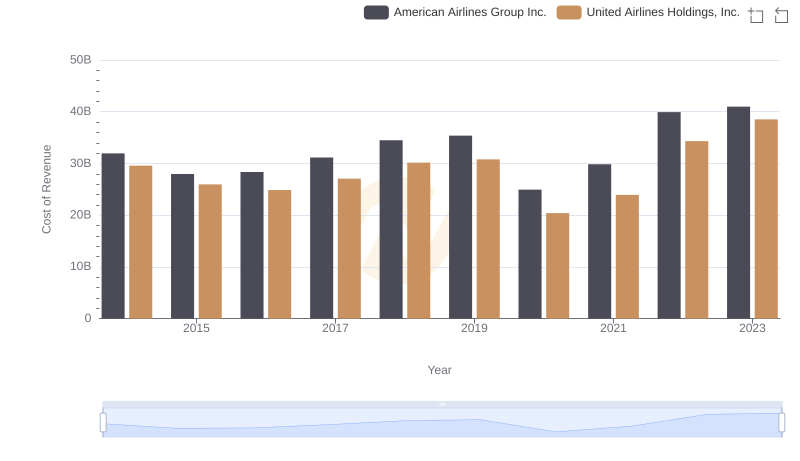
Task: Click the United Airlines bar for 2021
Action: [x=628, y=257]
